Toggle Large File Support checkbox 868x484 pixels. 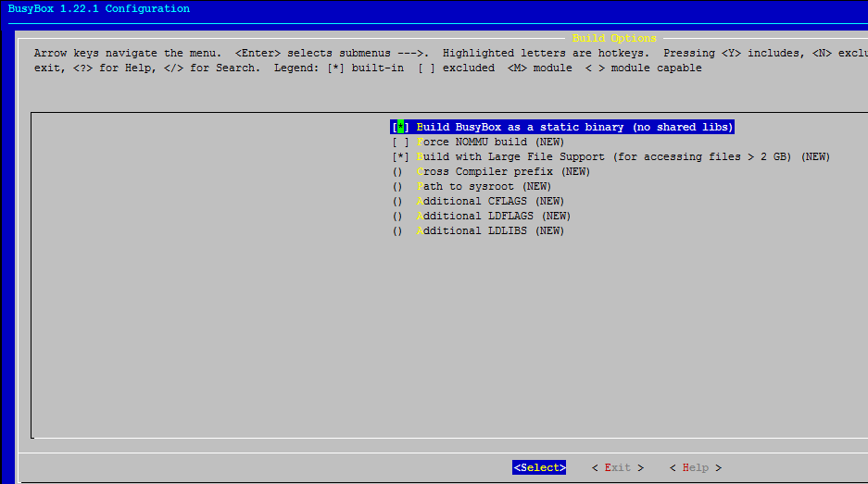pos(401,157)
